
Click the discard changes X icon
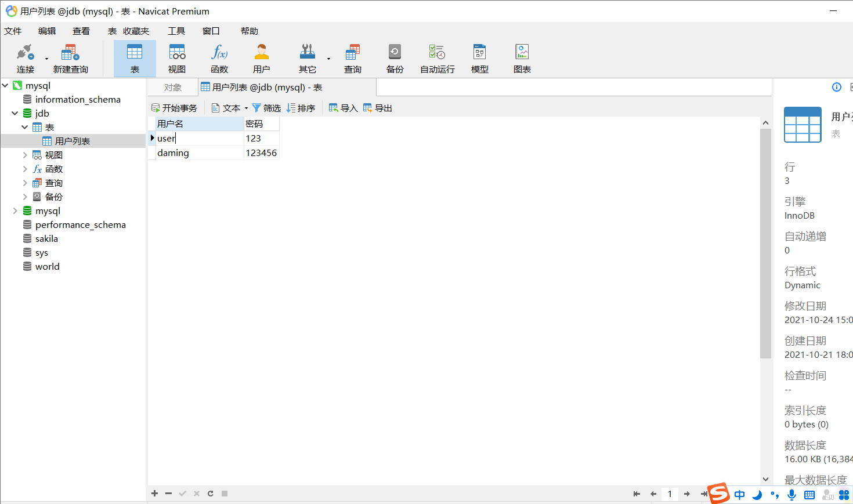point(197,494)
